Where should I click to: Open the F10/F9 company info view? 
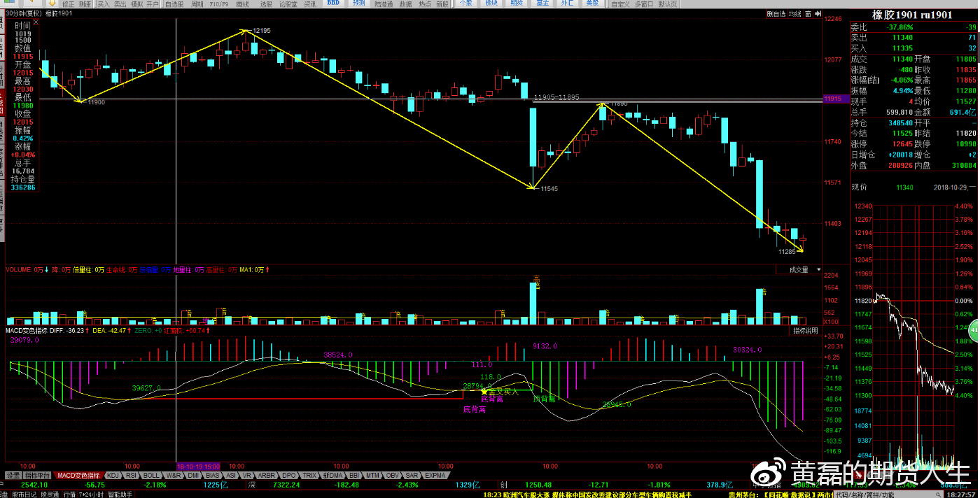click(x=218, y=3)
